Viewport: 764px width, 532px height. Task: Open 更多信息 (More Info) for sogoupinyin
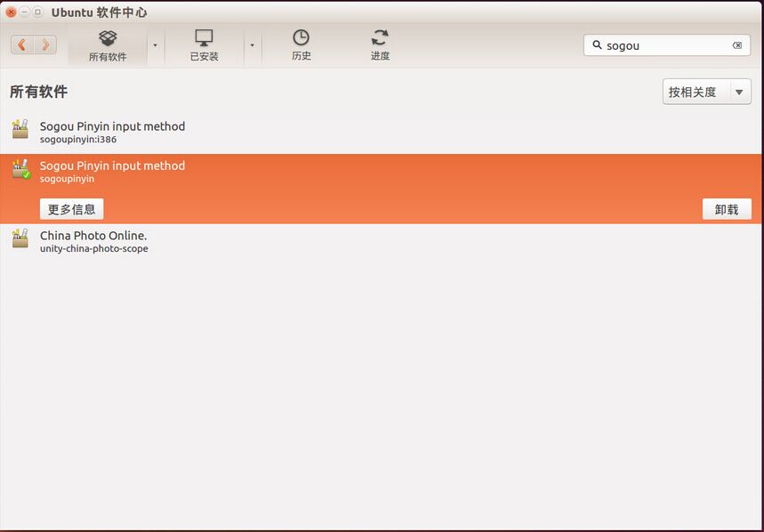[72, 209]
